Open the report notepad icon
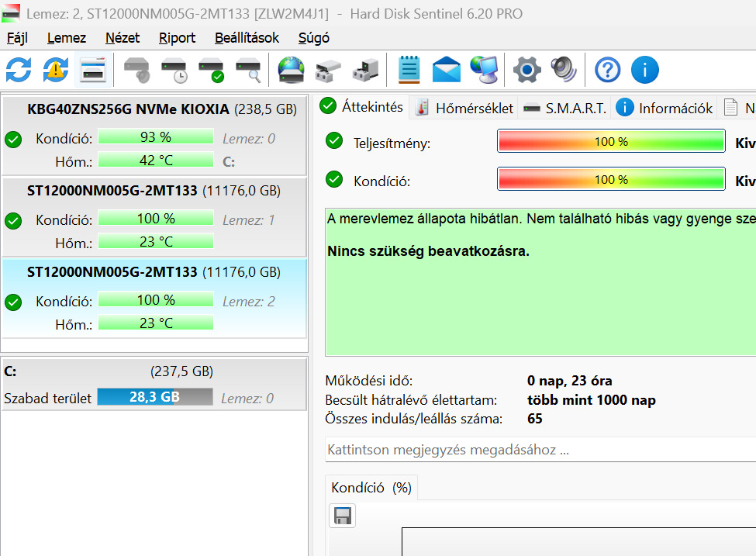This screenshot has width=756, height=556. (x=409, y=70)
